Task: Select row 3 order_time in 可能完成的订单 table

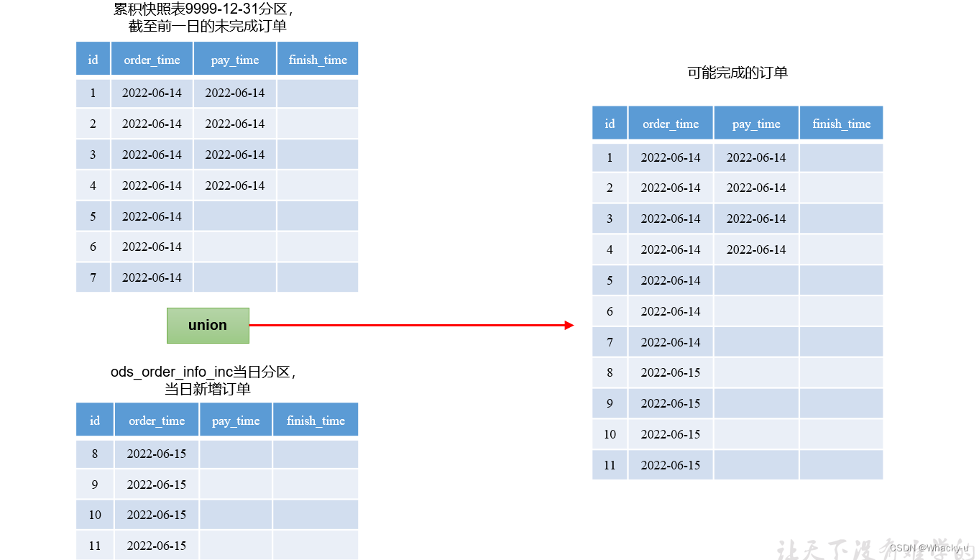Action: click(671, 219)
